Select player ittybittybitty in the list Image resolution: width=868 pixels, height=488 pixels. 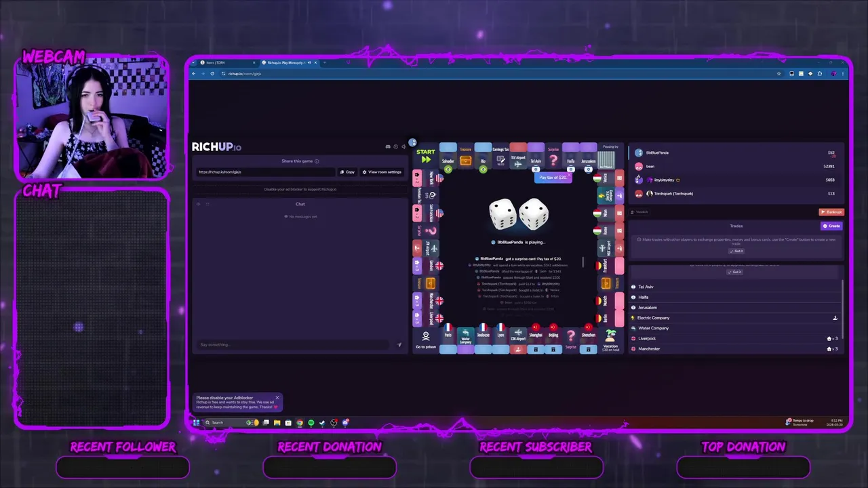[736, 180]
